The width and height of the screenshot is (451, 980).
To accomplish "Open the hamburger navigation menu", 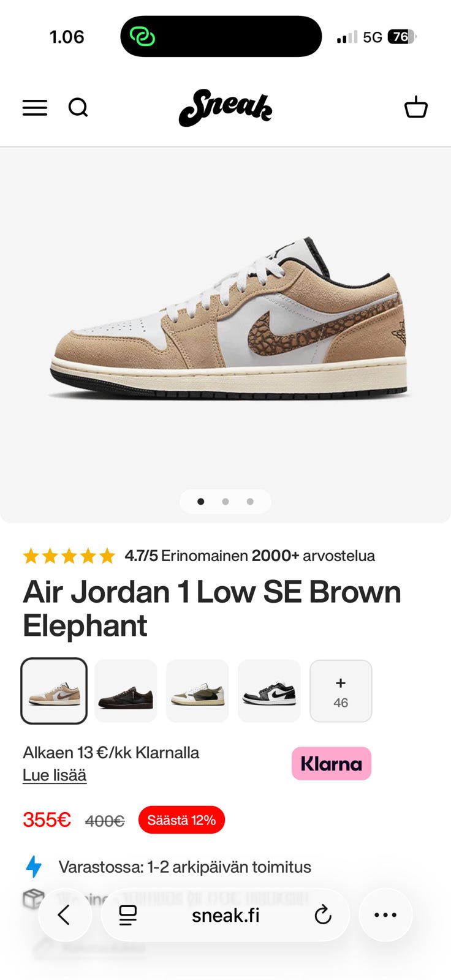I will click(x=35, y=108).
